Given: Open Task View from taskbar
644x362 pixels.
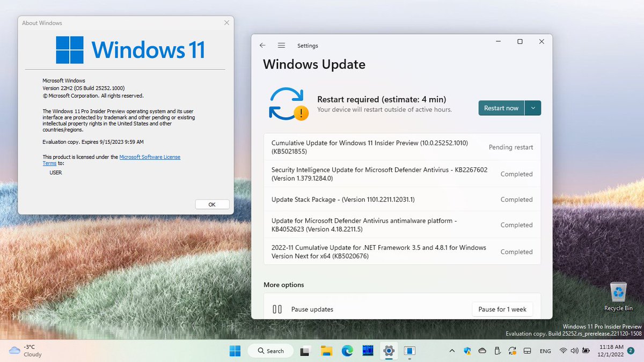Looking at the screenshot, I should [x=305, y=351].
